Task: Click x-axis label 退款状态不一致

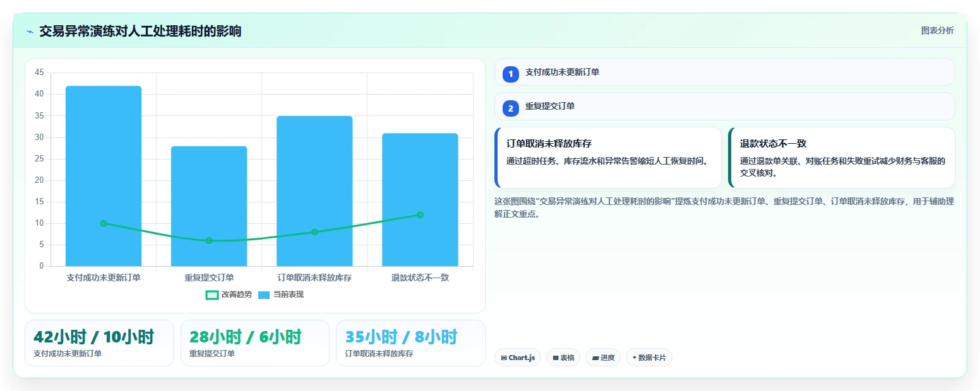Action: pos(420,277)
